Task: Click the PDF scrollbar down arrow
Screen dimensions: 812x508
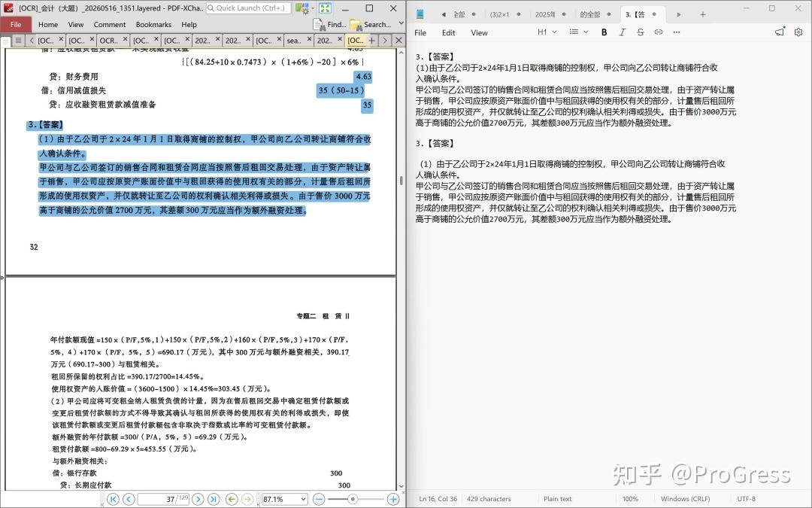Action: [x=401, y=486]
